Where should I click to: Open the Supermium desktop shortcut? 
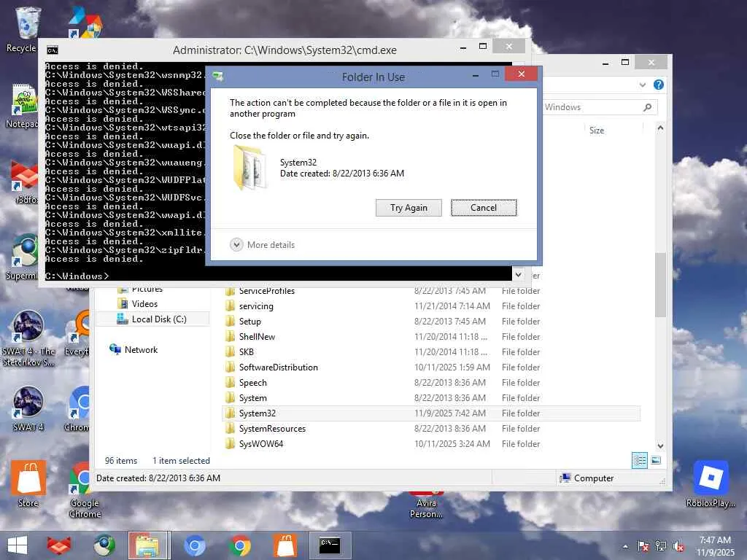(23, 257)
